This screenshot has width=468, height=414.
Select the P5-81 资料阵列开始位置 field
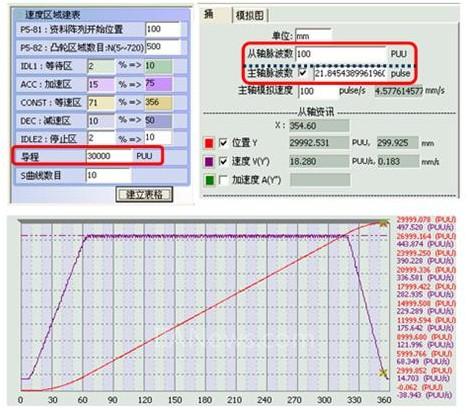tap(163, 29)
